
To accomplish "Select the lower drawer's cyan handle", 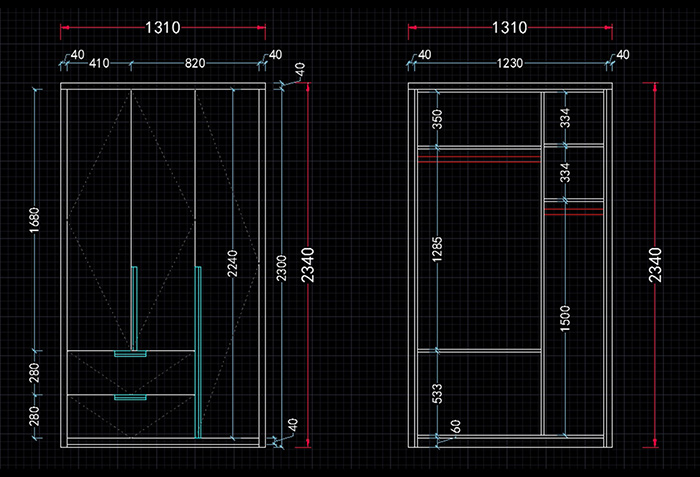I will click(131, 397).
